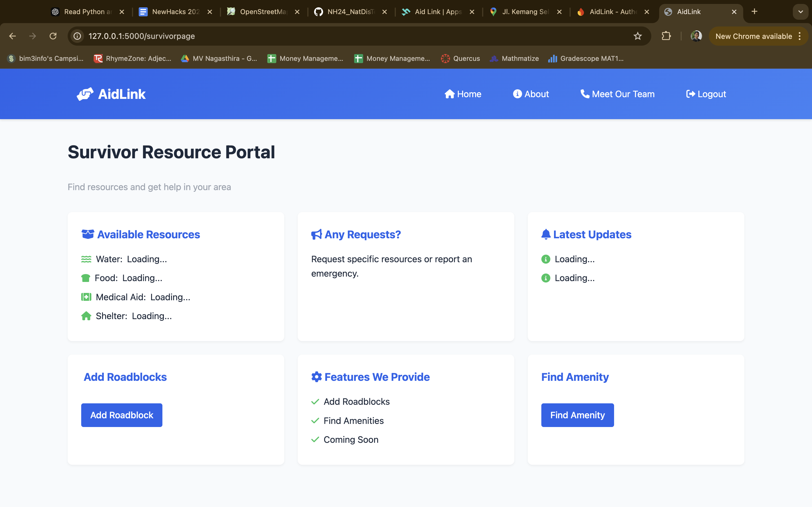
Task: Open the Chrome extensions puzzle icon
Action: (x=666, y=36)
